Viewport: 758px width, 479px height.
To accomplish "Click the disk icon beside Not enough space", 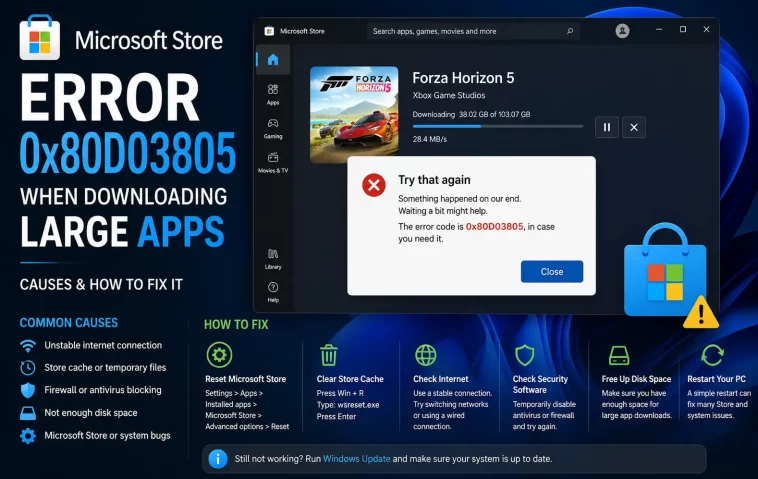I will coord(28,413).
